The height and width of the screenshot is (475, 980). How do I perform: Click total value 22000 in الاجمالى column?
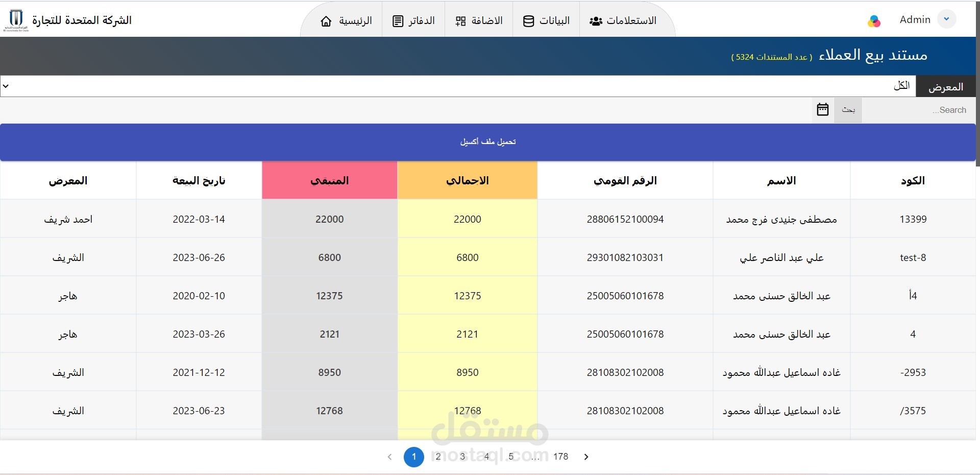point(468,219)
